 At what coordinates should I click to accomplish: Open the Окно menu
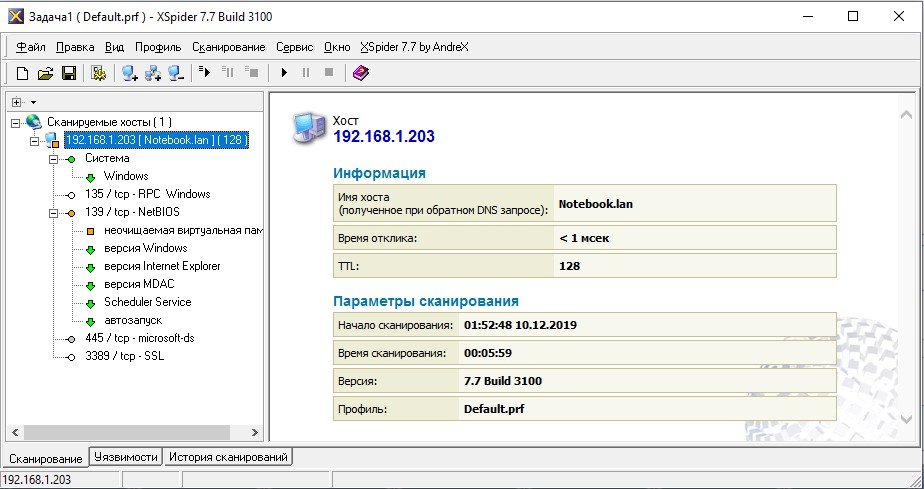point(337,47)
